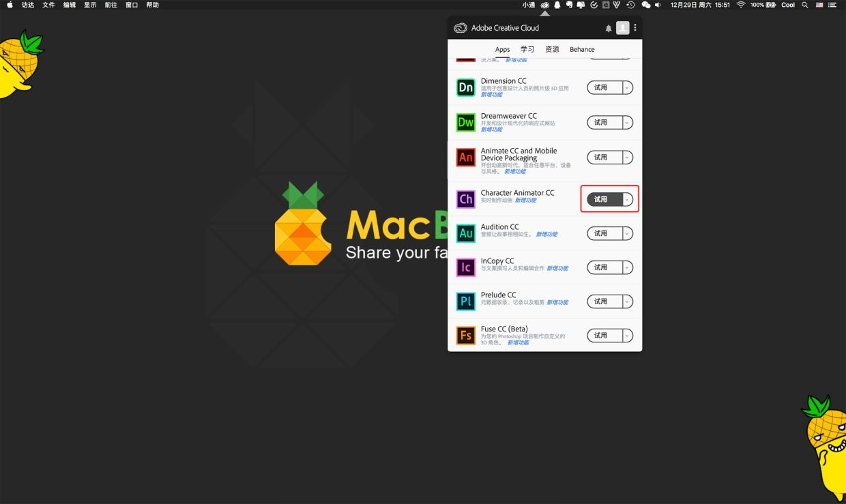Expand the dropdown arrow beside Dreamweaver CC 试用
This screenshot has width=846, height=504.
(x=628, y=122)
